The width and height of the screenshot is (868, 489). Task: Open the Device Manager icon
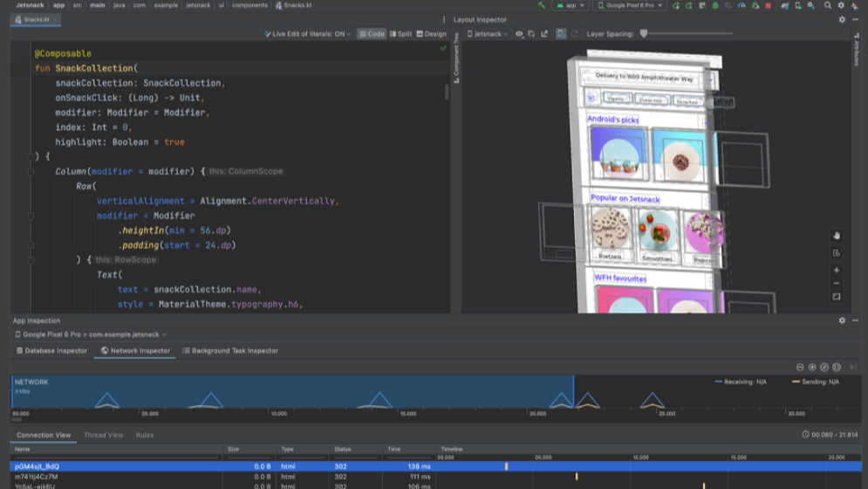(x=797, y=5)
